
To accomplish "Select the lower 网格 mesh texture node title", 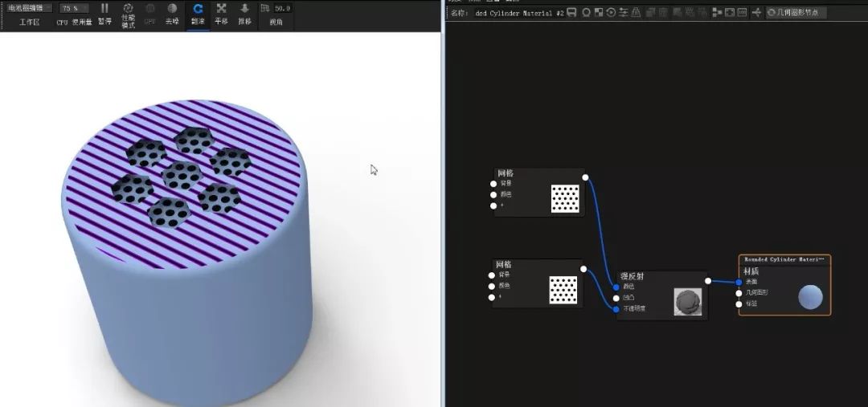I will [504, 264].
